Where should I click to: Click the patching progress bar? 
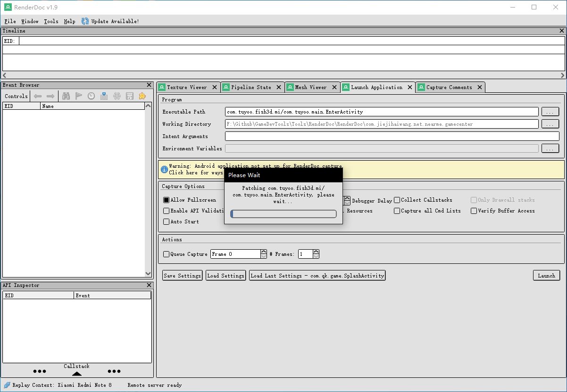tap(283, 213)
